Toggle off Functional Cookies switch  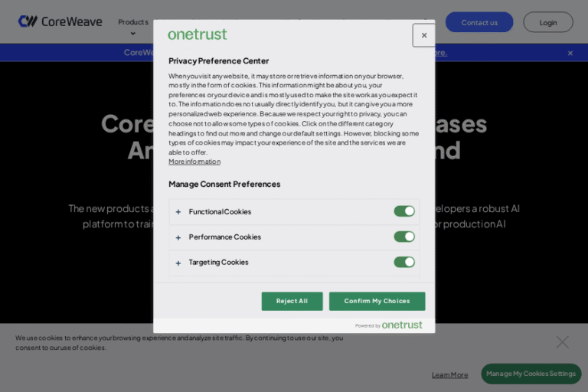403,211
